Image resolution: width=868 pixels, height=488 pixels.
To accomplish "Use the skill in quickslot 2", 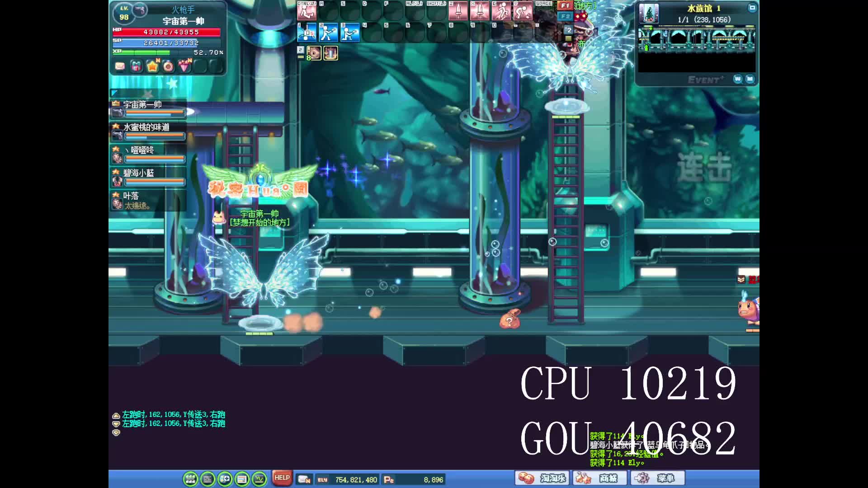I will pyautogui.click(x=328, y=33).
